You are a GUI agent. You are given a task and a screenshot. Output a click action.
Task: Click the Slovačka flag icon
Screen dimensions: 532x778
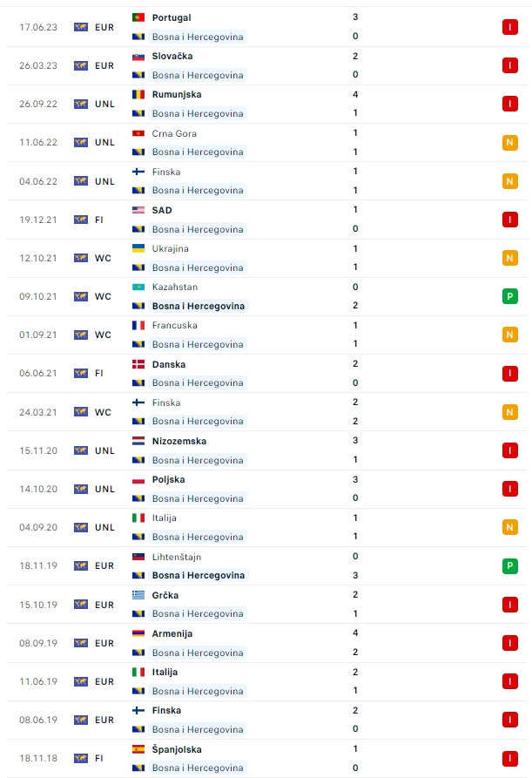tap(138, 56)
